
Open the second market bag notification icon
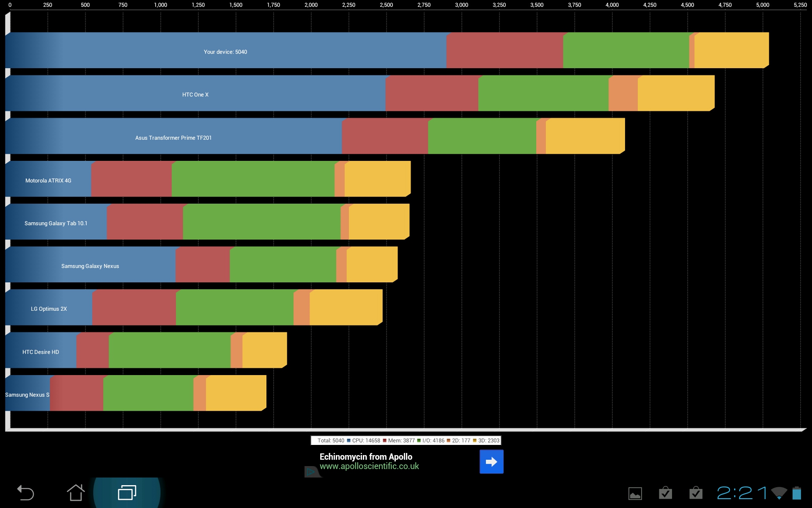(696, 493)
